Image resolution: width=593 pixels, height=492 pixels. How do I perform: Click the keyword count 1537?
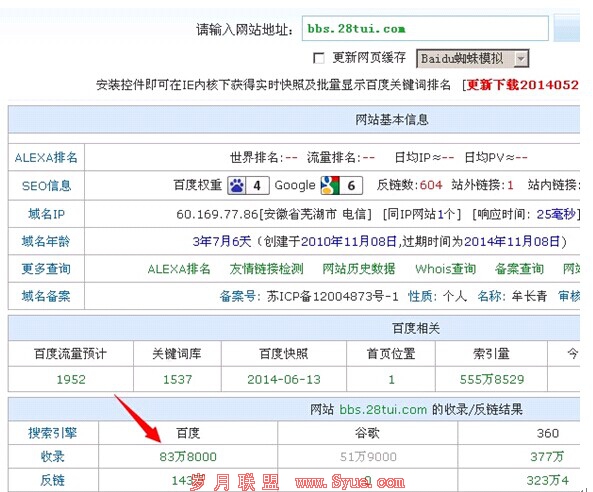coord(177,379)
